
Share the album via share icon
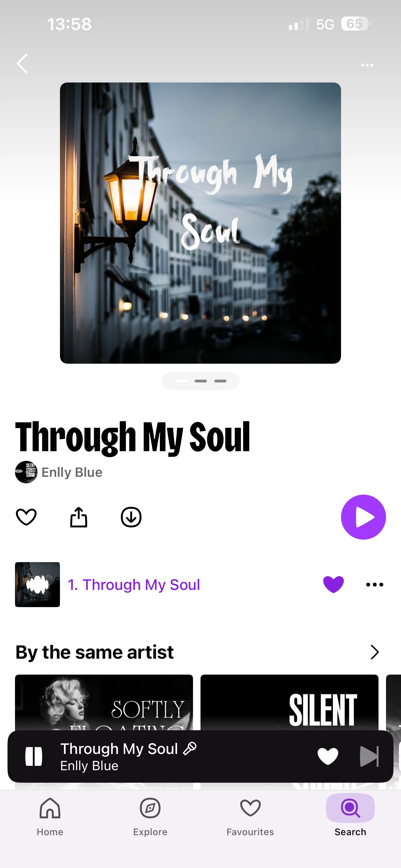(x=78, y=517)
